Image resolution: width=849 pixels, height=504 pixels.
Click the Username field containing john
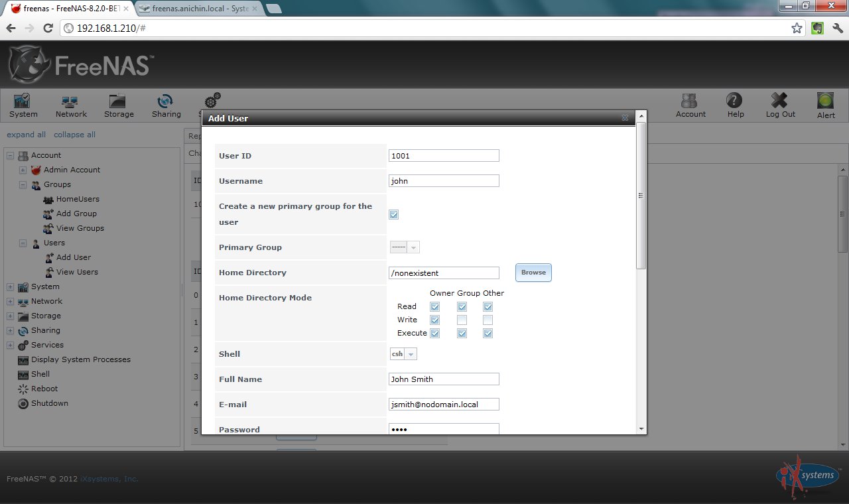(x=444, y=181)
